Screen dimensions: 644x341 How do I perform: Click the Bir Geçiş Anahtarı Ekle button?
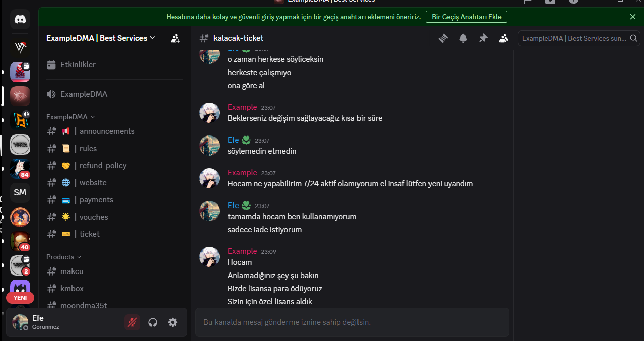point(466,17)
